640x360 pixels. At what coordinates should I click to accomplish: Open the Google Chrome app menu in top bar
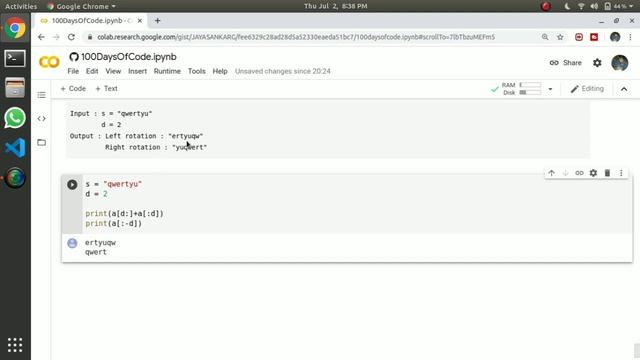[x=81, y=6]
